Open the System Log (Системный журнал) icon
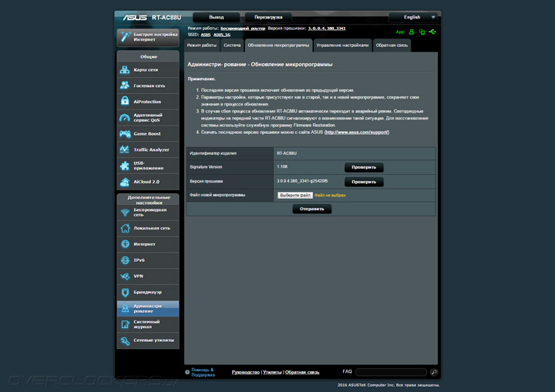Viewport: 555px width, 392px height. (125, 324)
